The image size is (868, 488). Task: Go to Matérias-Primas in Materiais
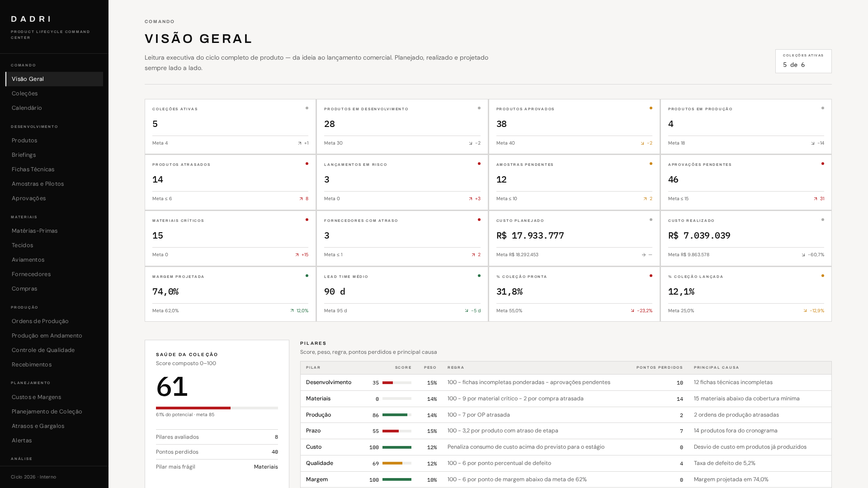(54, 231)
